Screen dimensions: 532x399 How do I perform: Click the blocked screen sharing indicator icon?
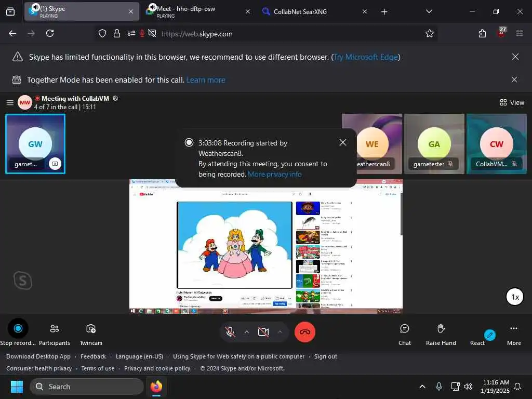[152, 33]
